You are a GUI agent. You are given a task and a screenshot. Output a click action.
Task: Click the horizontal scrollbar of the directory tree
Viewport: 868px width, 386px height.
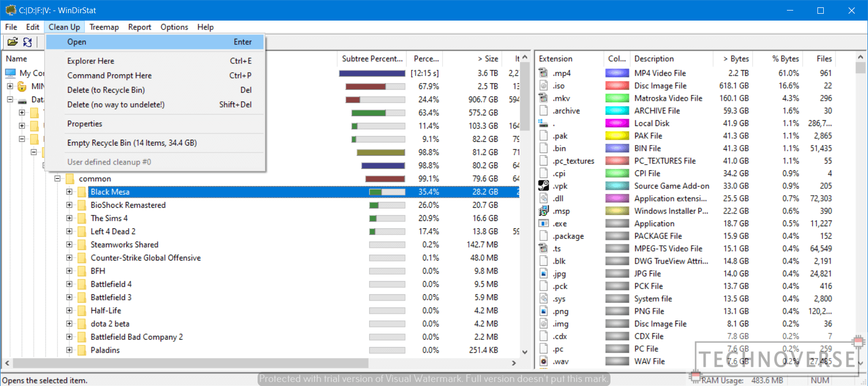tap(191, 363)
